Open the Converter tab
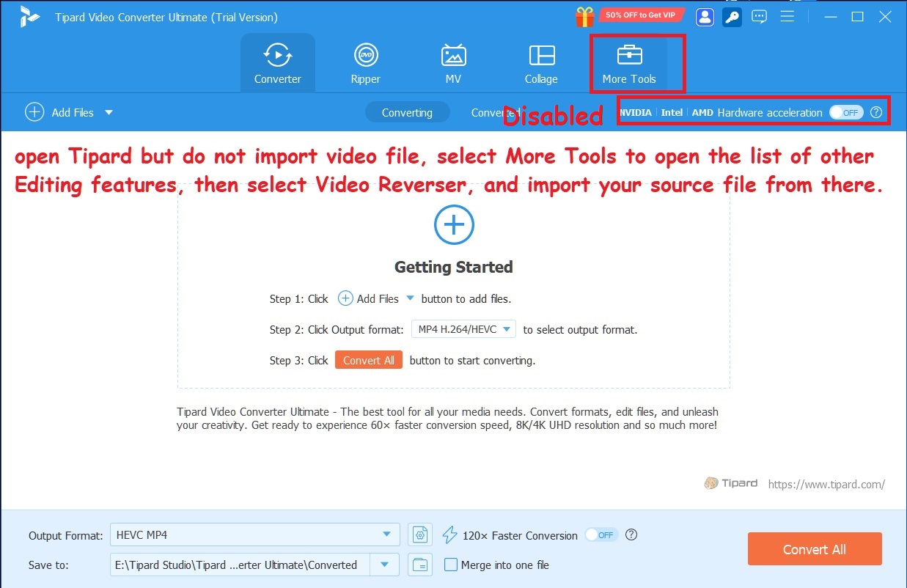Screen dimensions: 907x588 [278, 63]
